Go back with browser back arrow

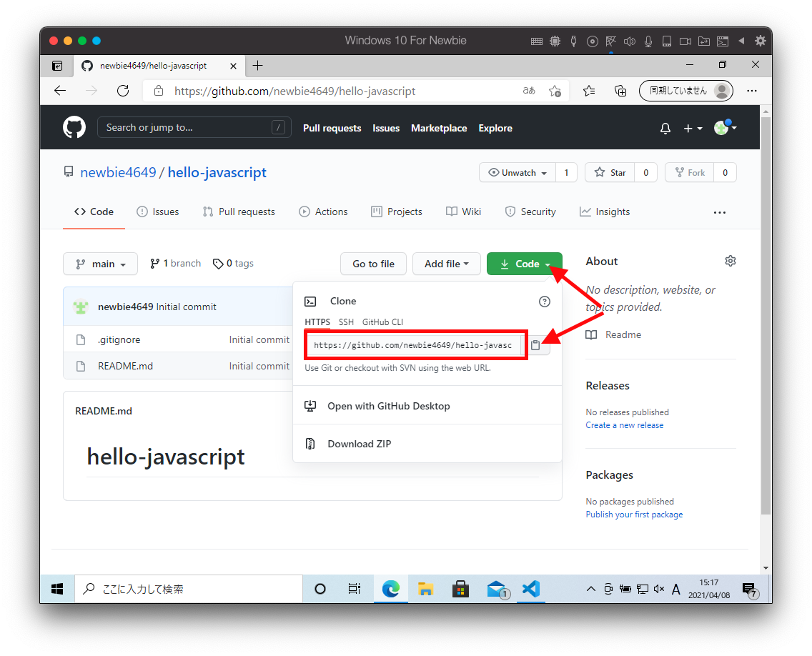click(x=60, y=91)
